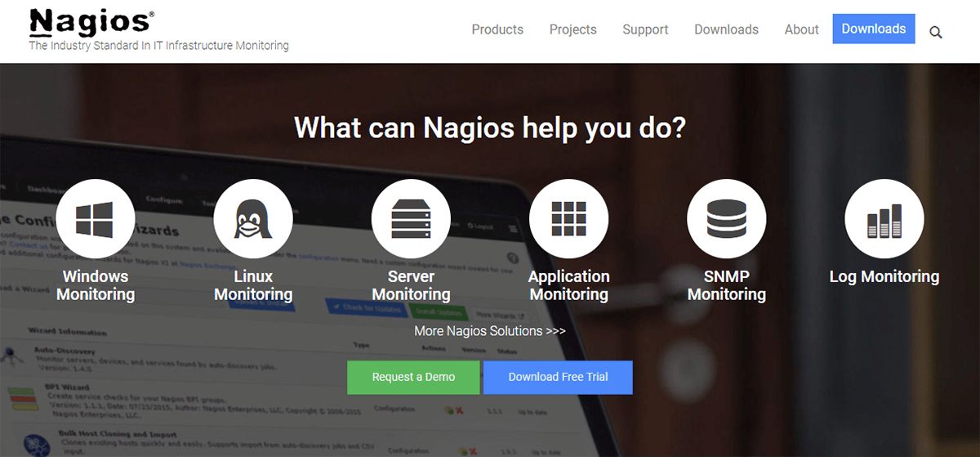Click the green Request a Demo button
This screenshot has height=457, width=980.
[x=413, y=377]
